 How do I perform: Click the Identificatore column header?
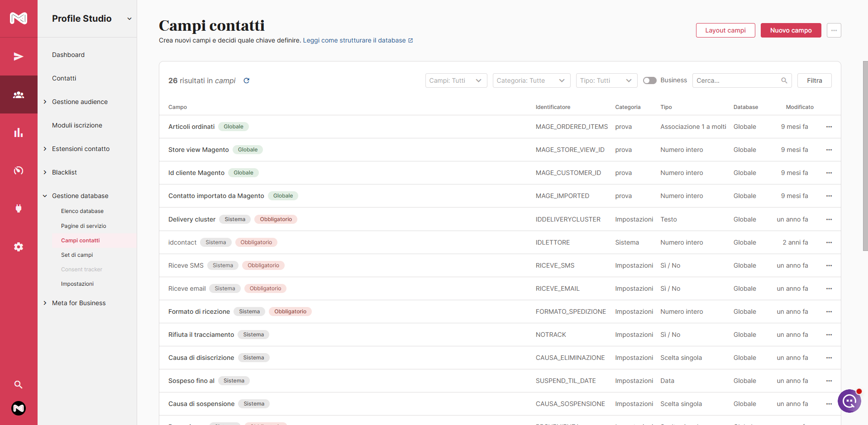click(x=553, y=107)
